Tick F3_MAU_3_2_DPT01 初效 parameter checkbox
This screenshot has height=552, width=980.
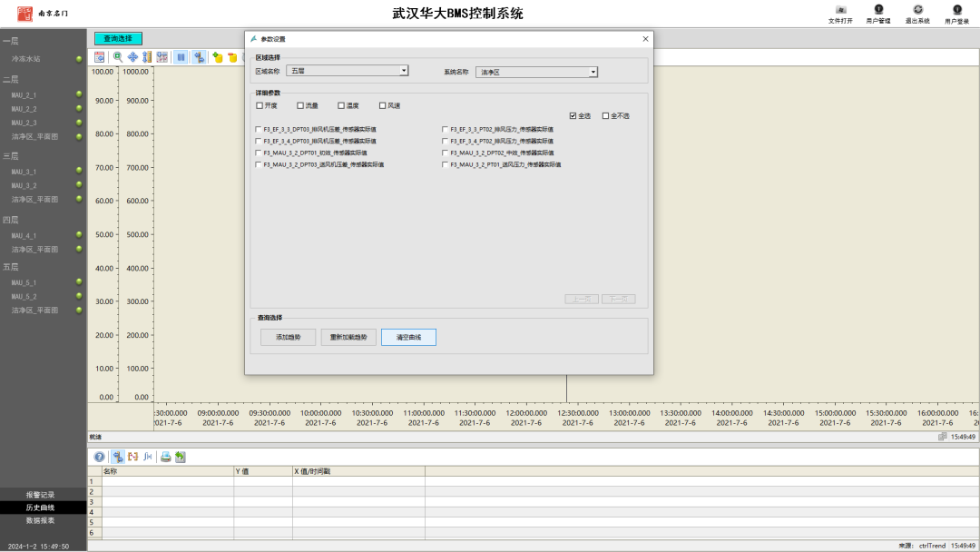(258, 153)
